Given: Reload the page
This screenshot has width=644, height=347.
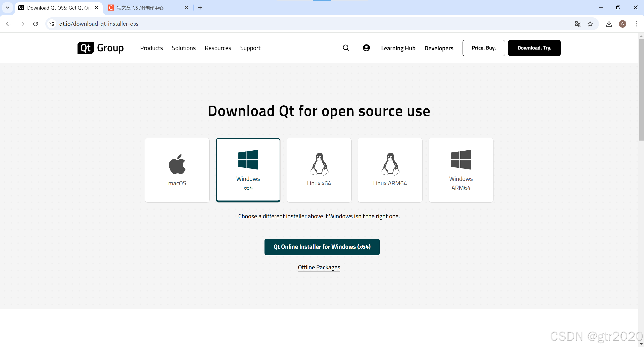Looking at the screenshot, I should [x=35, y=24].
